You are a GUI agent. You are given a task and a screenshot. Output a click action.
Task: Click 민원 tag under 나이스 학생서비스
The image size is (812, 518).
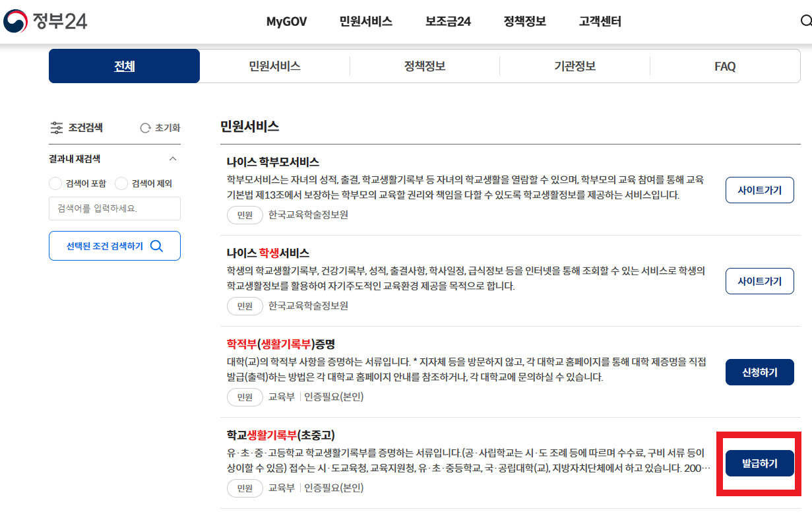(245, 306)
